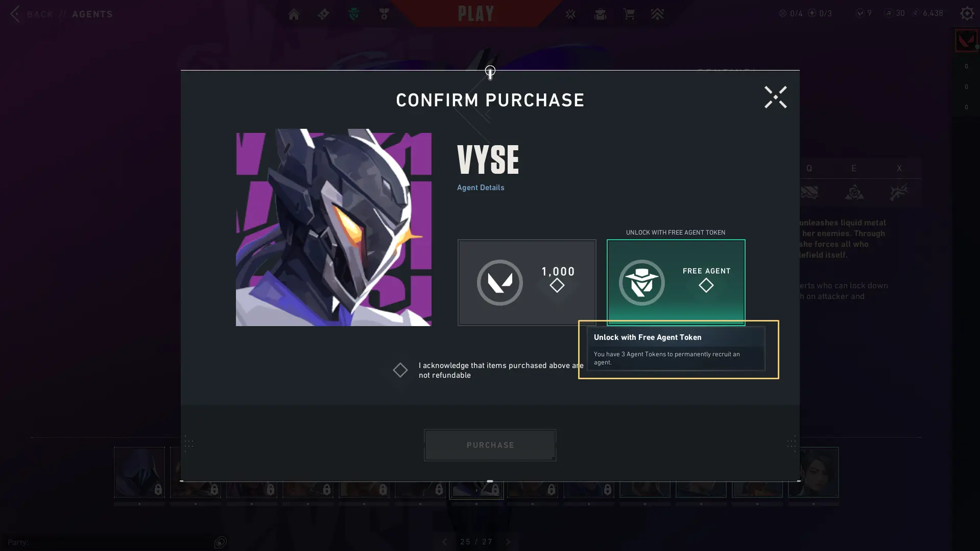980x551 pixels.
Task: Go to the previous agent arrow
Action: tap(444, 542)
